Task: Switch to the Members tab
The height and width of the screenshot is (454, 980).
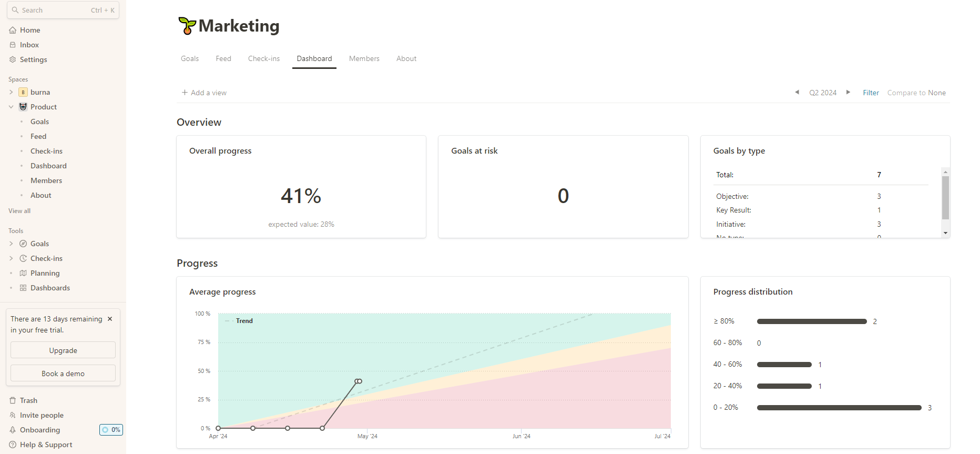Action: (x=364, y=59)
